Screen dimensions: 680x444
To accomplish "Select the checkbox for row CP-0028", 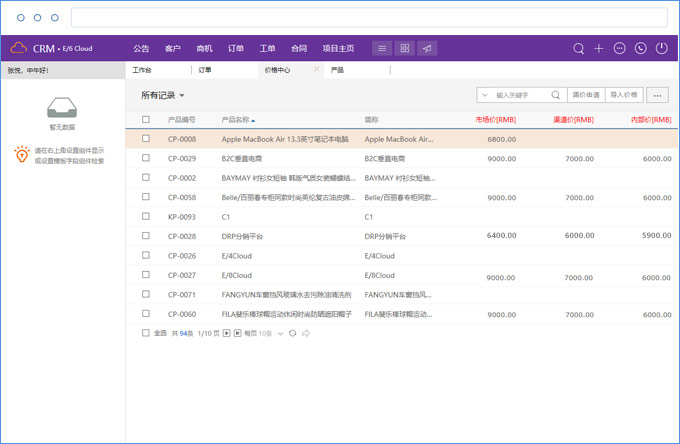I will click(x=146, y=236).
